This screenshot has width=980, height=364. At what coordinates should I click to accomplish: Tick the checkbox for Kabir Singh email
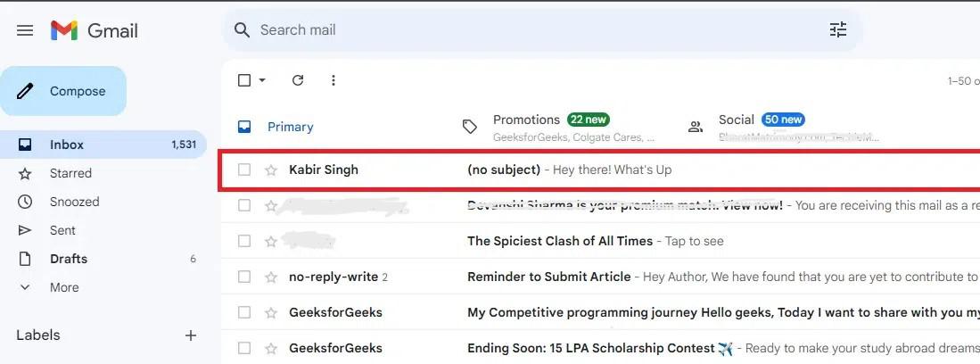pyautogui.click(x=244, y=170)
